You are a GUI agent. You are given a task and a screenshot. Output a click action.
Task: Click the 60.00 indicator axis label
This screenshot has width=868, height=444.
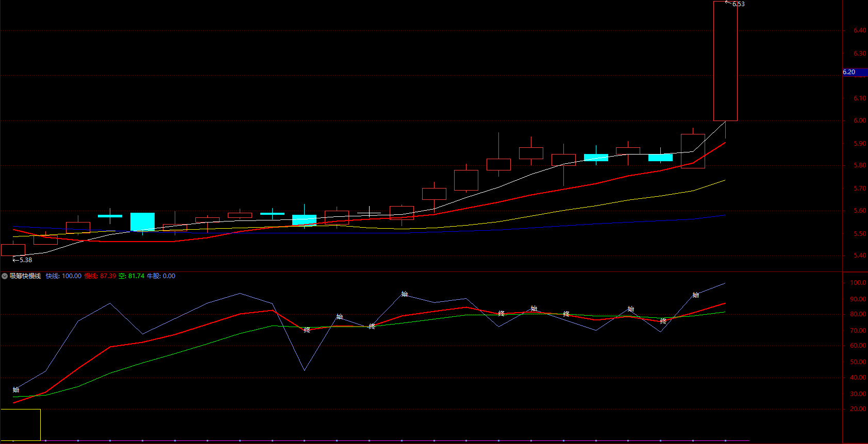(x=858, y=346)
